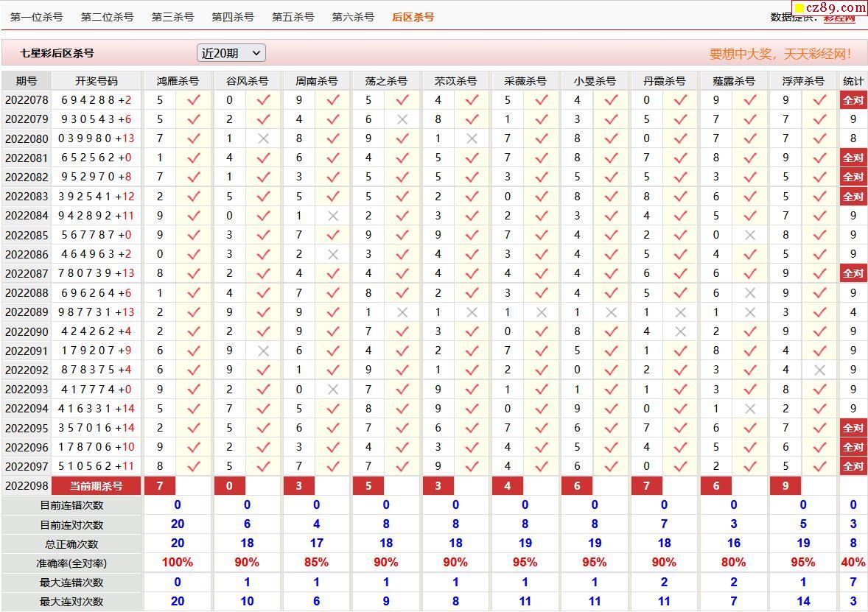Click the 统计 column header

point(853,81)
